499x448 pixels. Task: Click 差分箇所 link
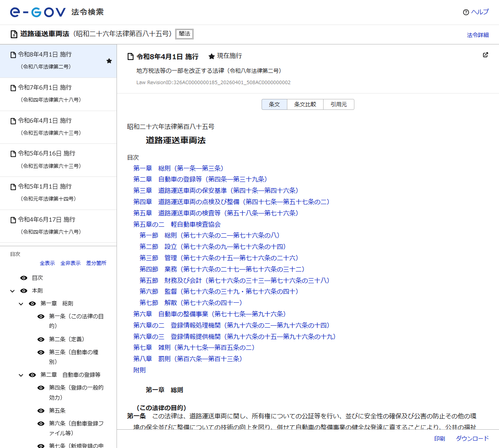point(96,263)
